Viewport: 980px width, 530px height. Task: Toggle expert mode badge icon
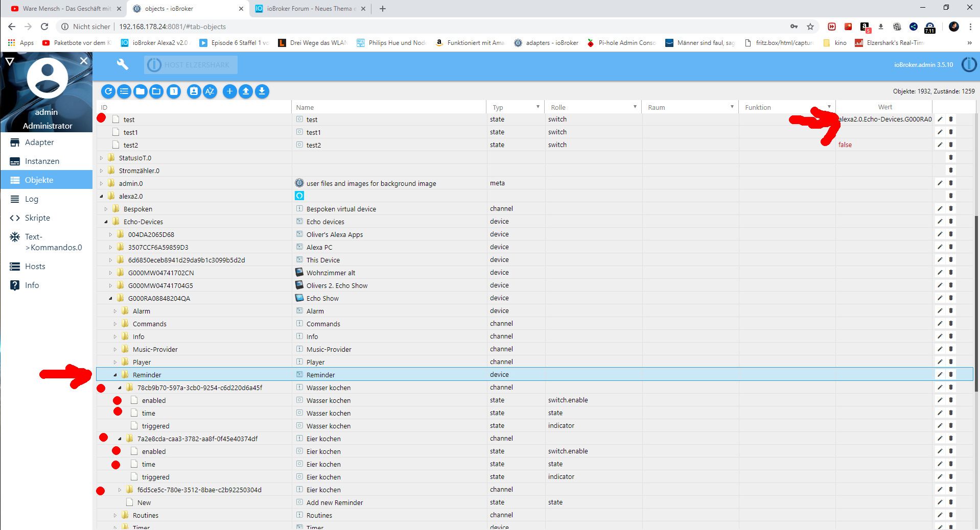[194, 91]
